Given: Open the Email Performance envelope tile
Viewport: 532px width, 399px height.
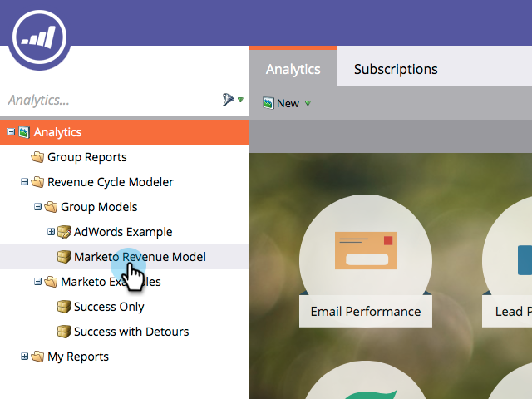Looking at the screenshot, I should [366, 250].
